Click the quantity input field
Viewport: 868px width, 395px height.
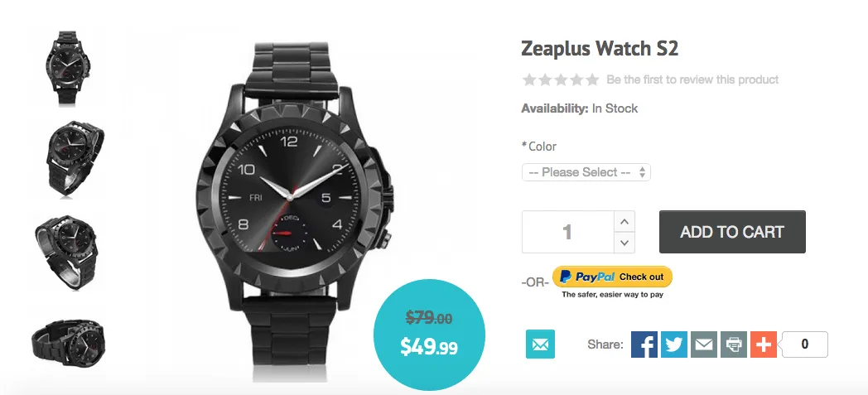567,232
